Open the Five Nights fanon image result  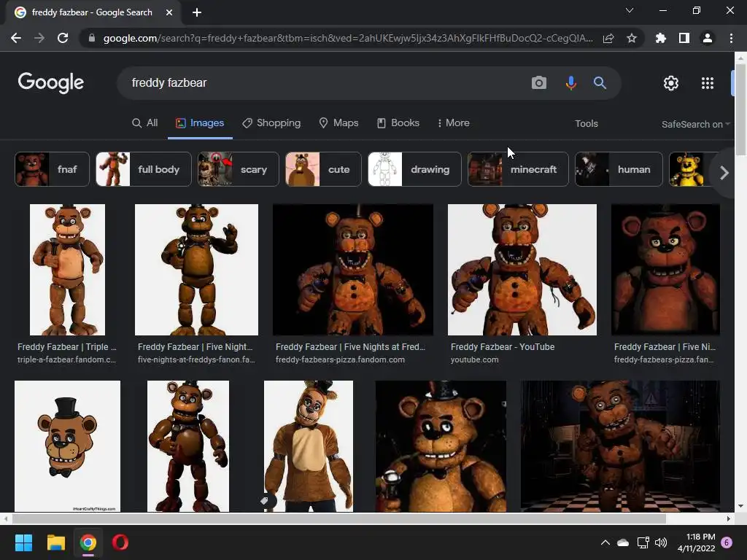(196, 270)
